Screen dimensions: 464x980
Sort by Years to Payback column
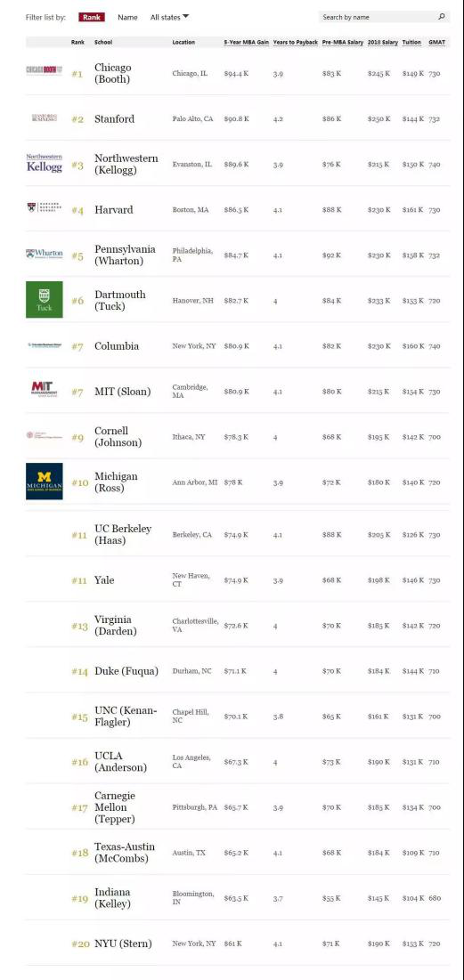tap(295, 43)
